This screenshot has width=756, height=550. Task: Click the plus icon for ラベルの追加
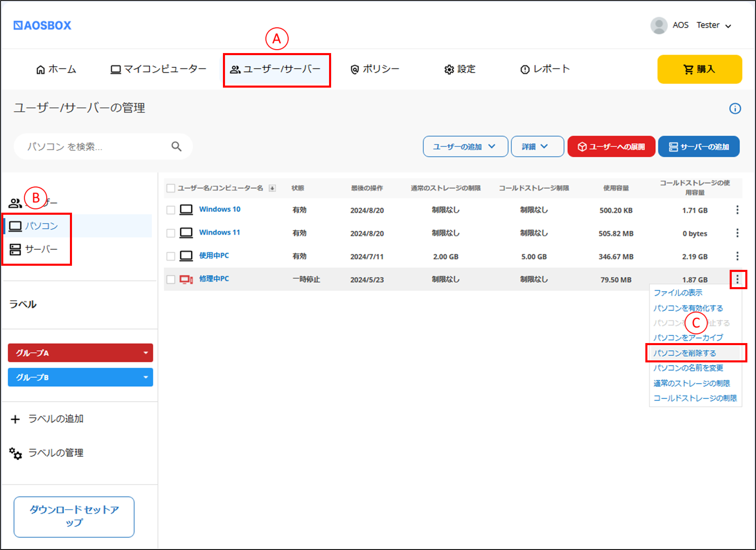click(15, 419)
